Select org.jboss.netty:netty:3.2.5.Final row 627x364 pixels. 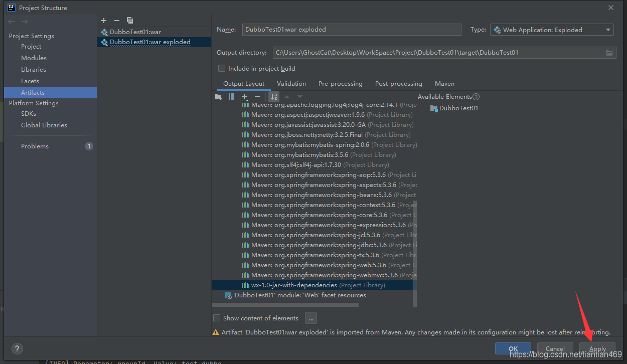pyautogui.click(x=314, y=135)
